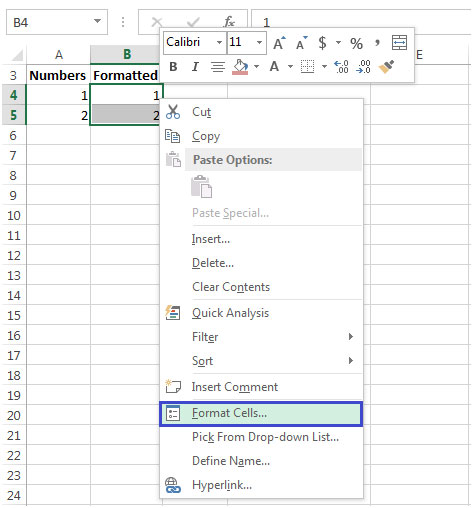473x508 pixels.
Task: Apply the Fill Color paint bucket
Action: click(x=240, y=67)
